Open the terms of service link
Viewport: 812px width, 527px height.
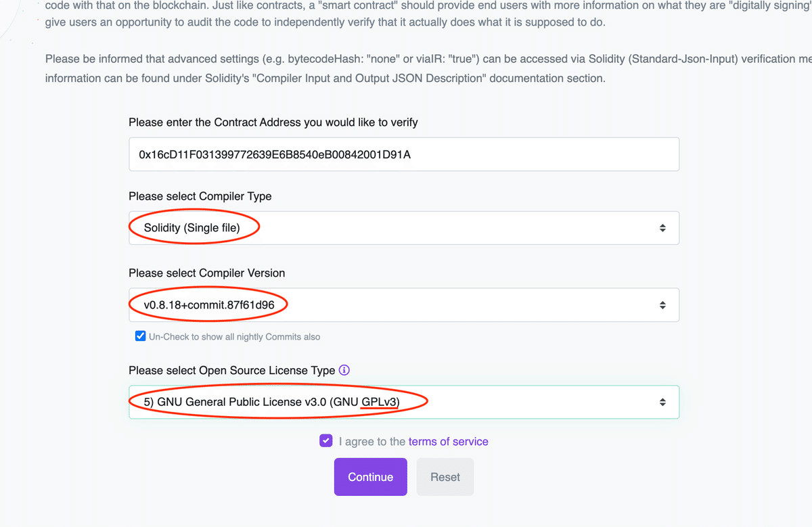449,441
